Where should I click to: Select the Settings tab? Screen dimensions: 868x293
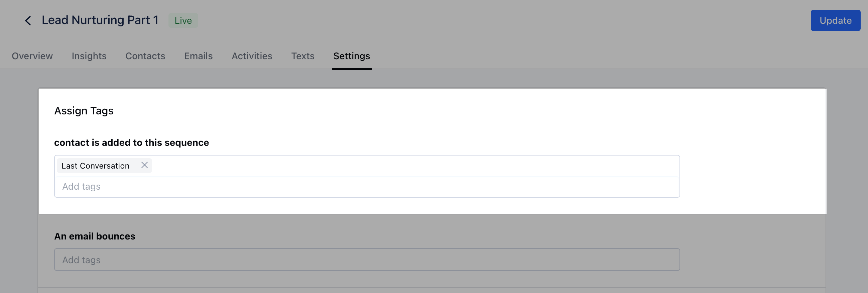(352, 56)
